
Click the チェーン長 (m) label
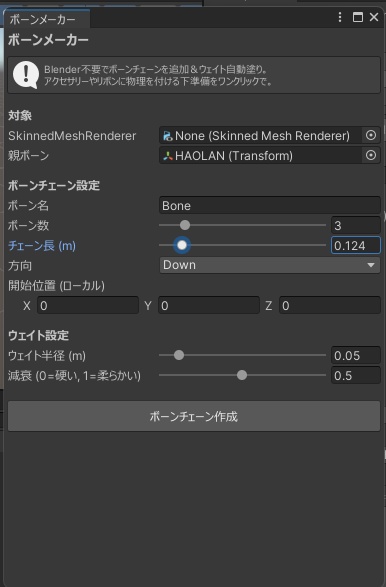pos(42,246)
